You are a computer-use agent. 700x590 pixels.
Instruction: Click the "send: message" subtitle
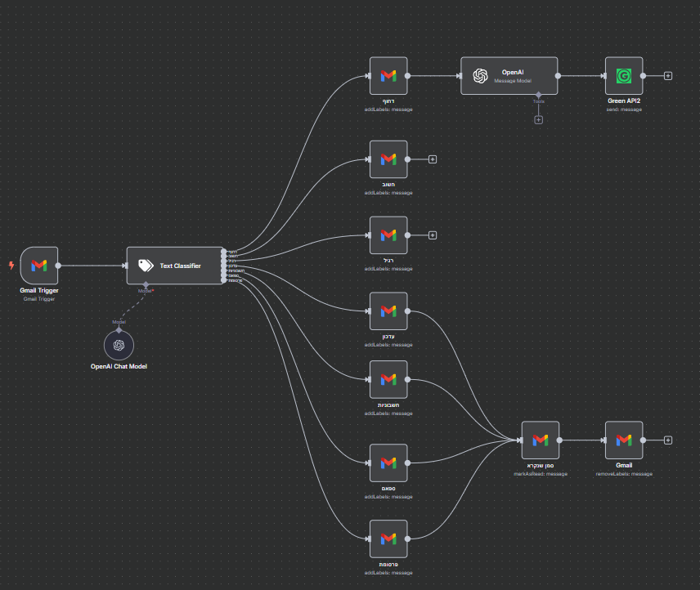pos(624,110)
